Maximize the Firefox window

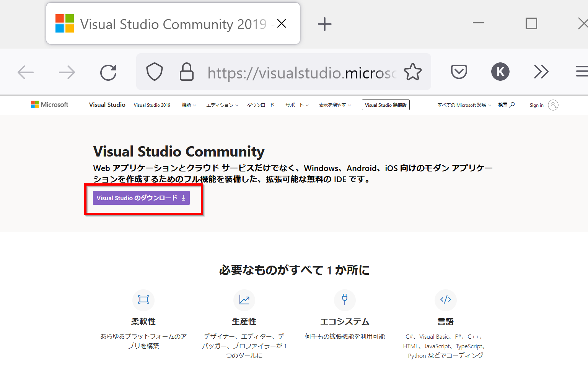[x=531, y=23]
